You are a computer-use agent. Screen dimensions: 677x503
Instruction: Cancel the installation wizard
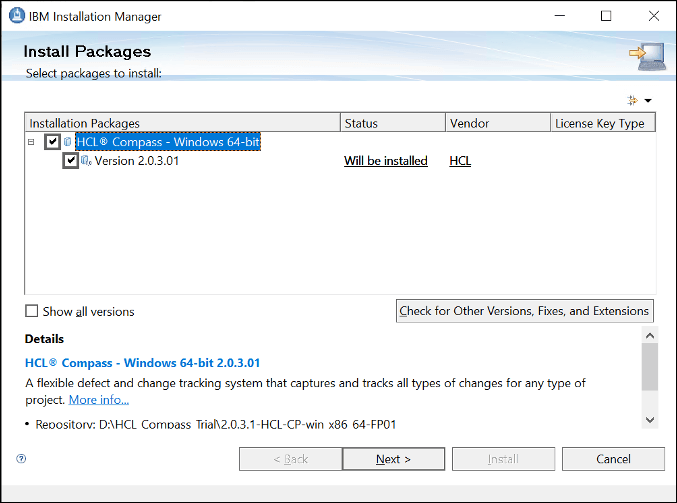pyautogui.click(x=613, y=459)
